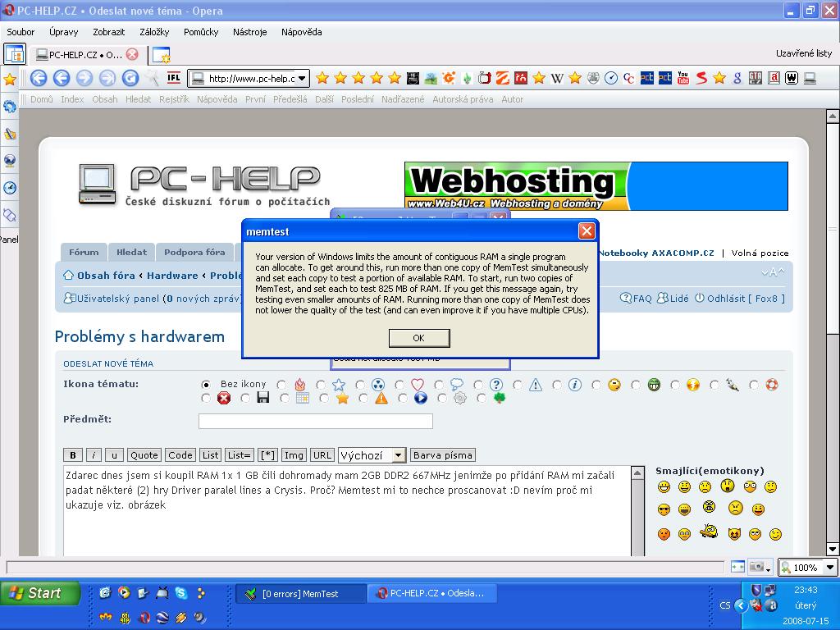Viewport: 840px width, 630px height.
Task: Open the address bar URL dropdown
Action: pyautogui.click(x=302, y=78)
